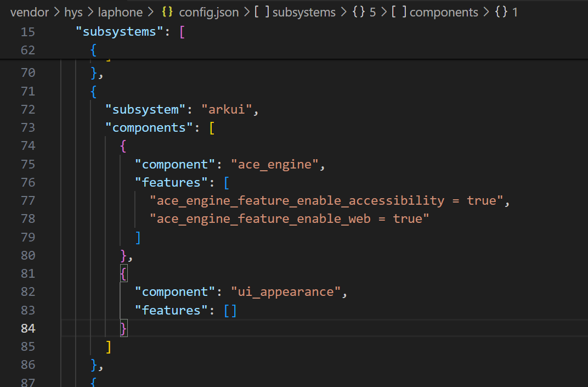
Task: Select breadcrumb object item '5'
Action: (x=372, y=13)
